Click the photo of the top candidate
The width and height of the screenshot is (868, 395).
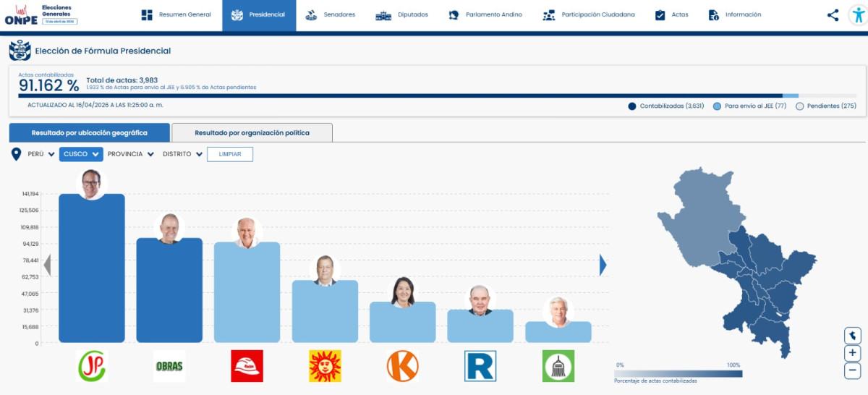[x=92, y=184]
